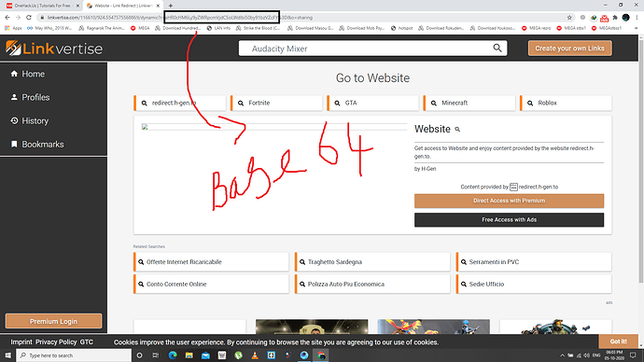644x362 pixels.
Task: Click the taskbar search box
Action: 74,355
